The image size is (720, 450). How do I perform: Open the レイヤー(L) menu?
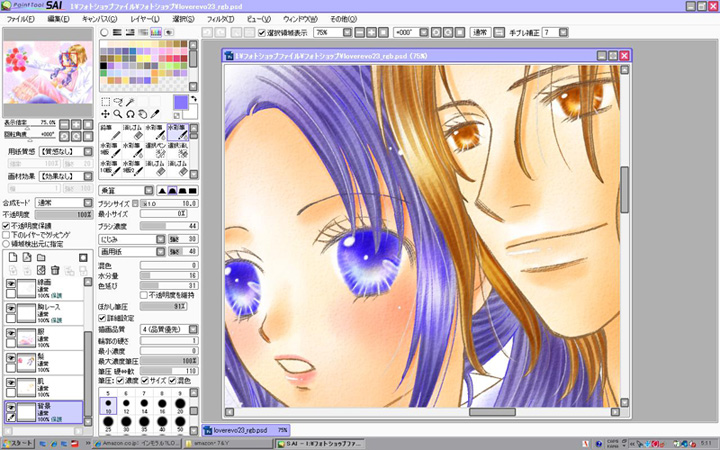[x=145, y=19]
